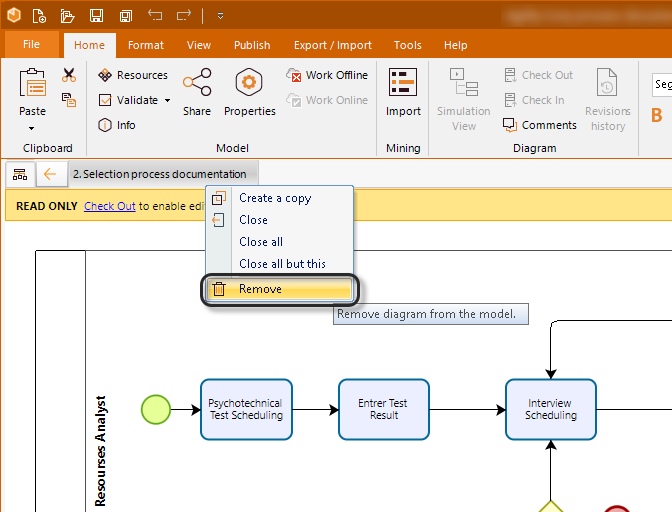Open the View ribbon tab

click(x=199, y=45)
